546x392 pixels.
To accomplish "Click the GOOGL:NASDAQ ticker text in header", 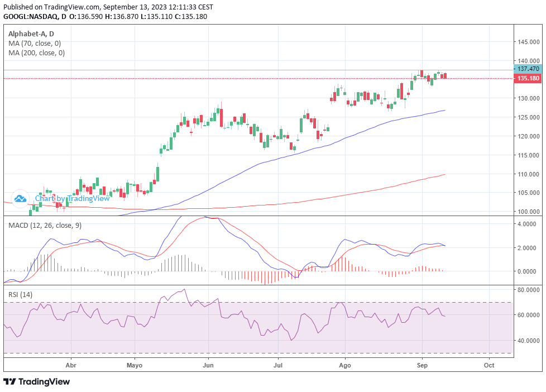I will tap(31, 17).
